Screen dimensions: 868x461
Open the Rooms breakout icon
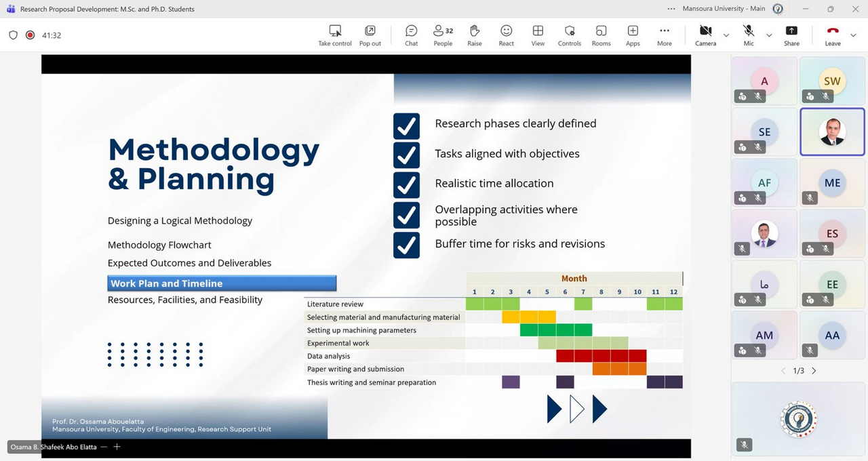point(601,35)
